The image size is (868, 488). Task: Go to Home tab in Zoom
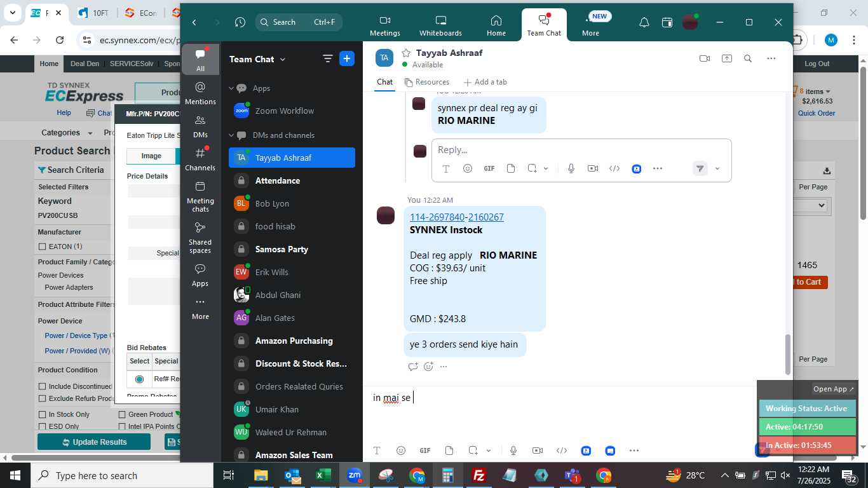(496, 25)
